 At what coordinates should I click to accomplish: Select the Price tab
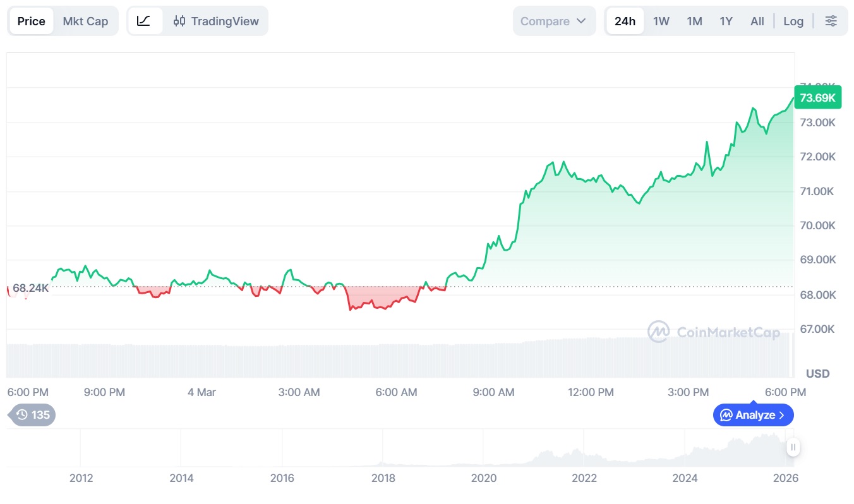point(31,21)
